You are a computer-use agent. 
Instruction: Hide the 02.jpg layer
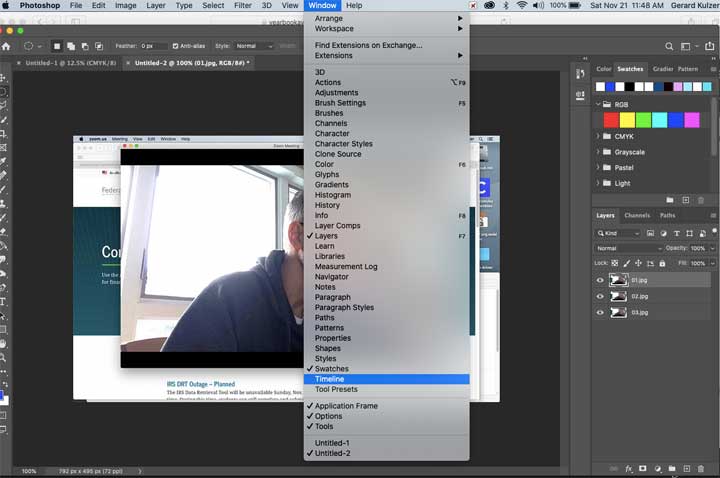click(600, 296)
